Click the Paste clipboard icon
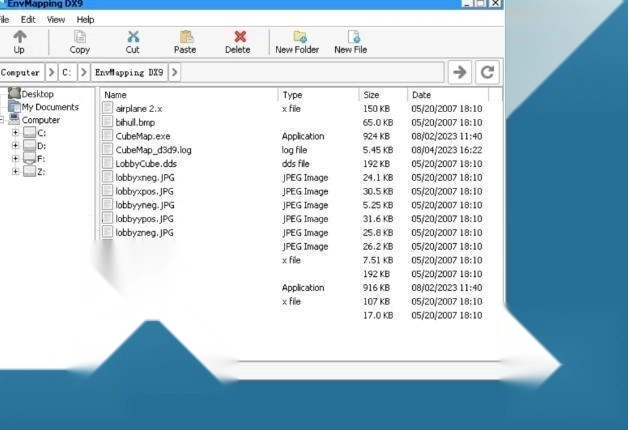 click(x=185, y=37)
